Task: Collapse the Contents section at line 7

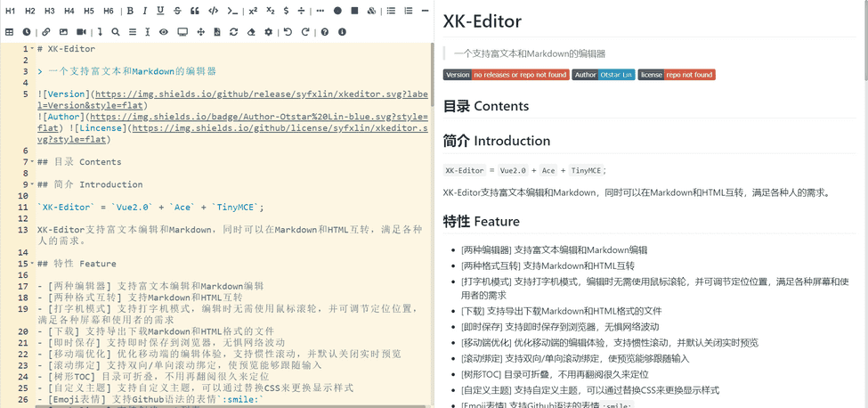Action: (32, 162)
